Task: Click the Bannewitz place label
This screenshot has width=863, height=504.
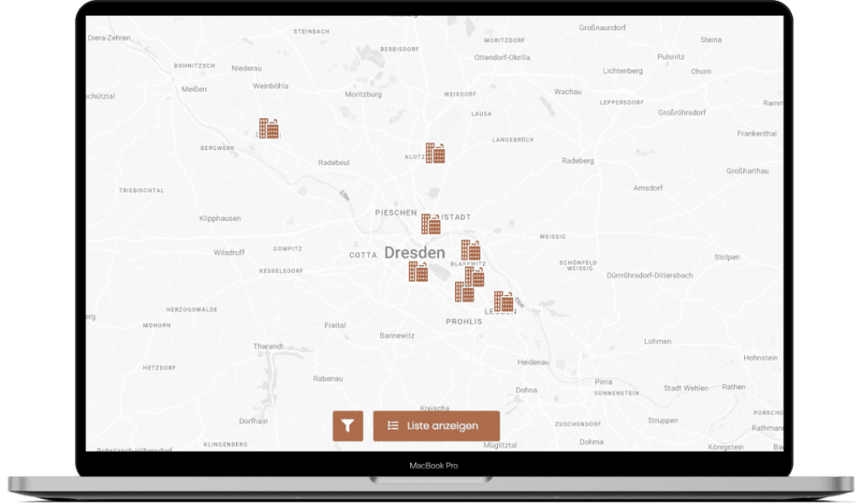Action: 396,335
